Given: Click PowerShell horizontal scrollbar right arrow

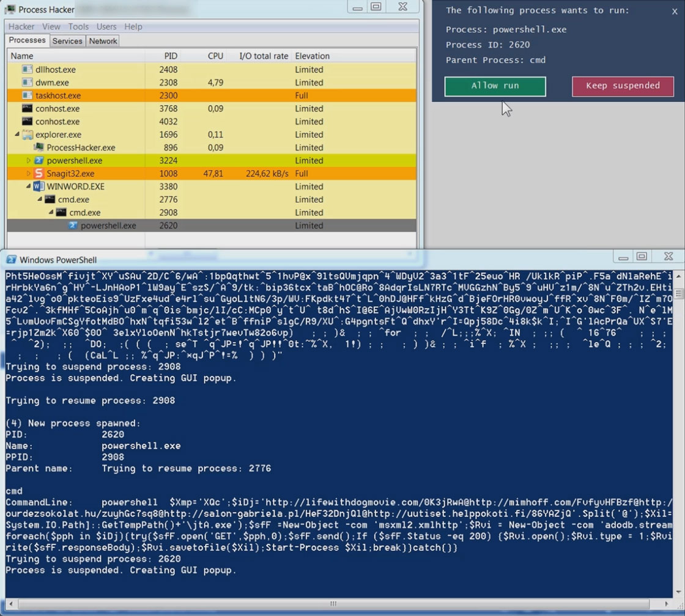Looking at the screenshot, I should [667, 604].
